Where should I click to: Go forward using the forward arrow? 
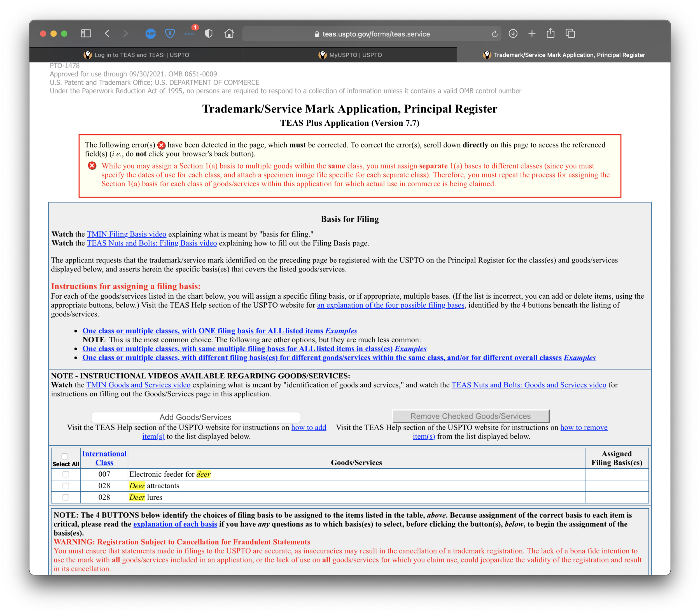click(125, 34)
